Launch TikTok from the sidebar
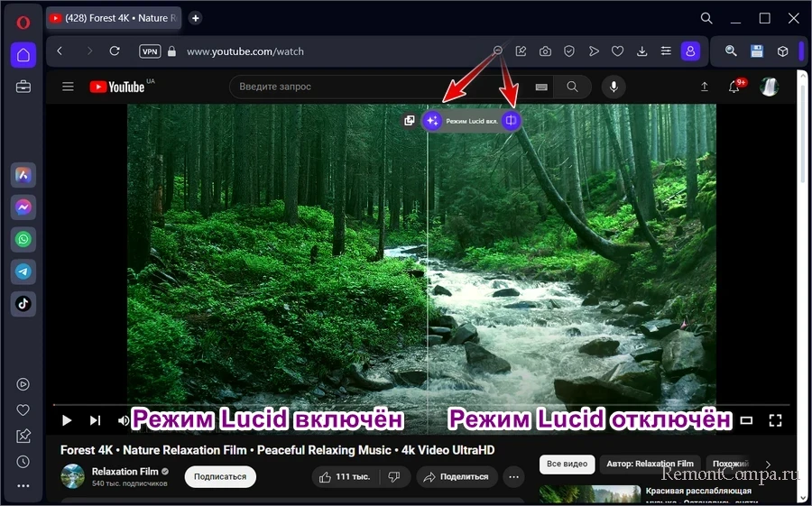 click(x=23, y=303)
